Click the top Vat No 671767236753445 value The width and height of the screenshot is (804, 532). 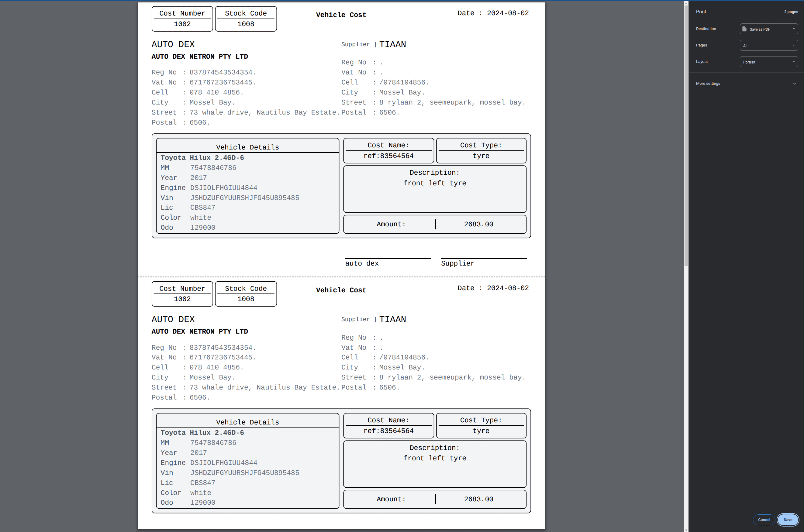[x=223, y=82]
